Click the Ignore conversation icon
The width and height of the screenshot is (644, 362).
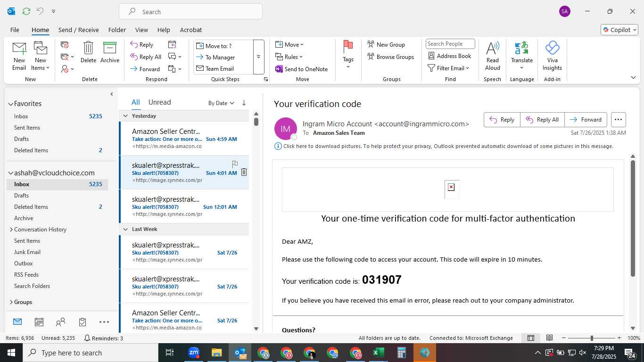point(65,45)
